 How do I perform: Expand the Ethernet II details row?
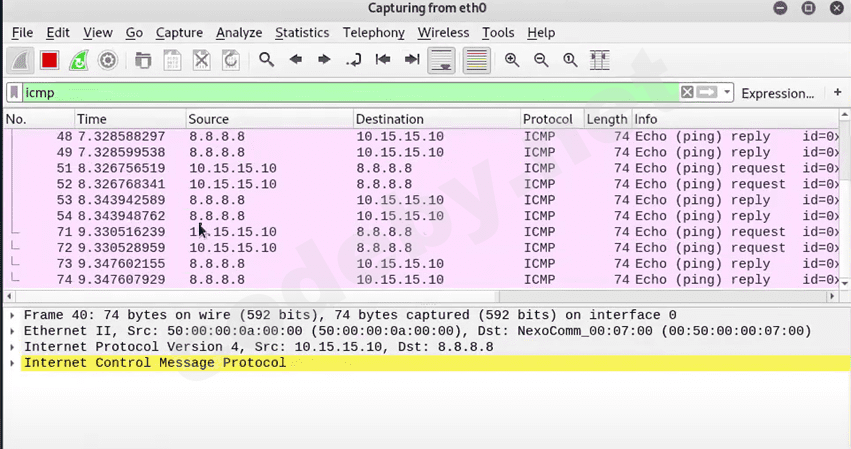pos(12,331)
